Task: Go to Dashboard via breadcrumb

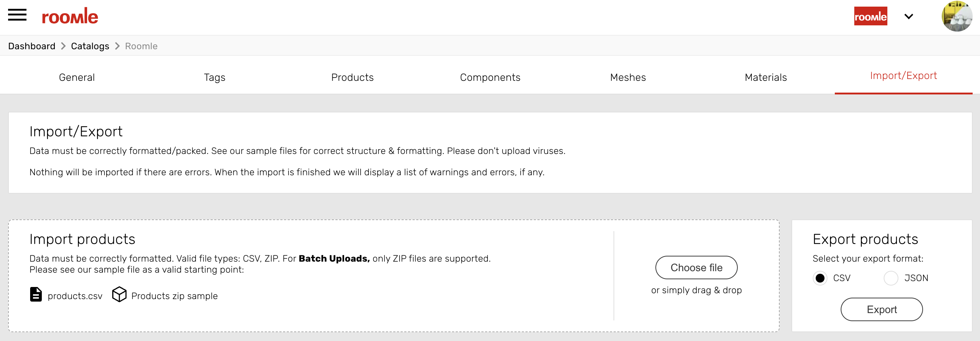Action: coord(32,46)
